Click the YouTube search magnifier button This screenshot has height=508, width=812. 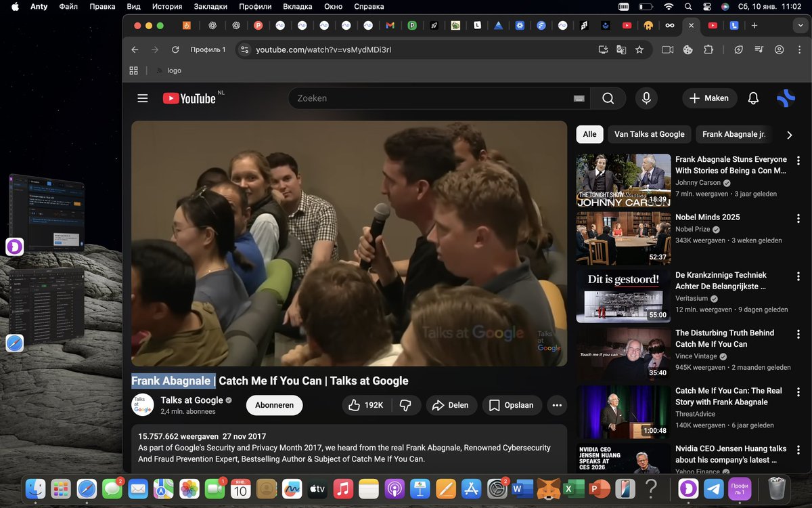pos(608,98)
